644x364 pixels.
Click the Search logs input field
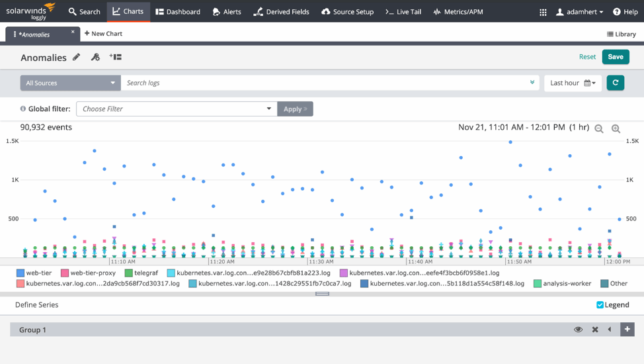tap(324, 83)
